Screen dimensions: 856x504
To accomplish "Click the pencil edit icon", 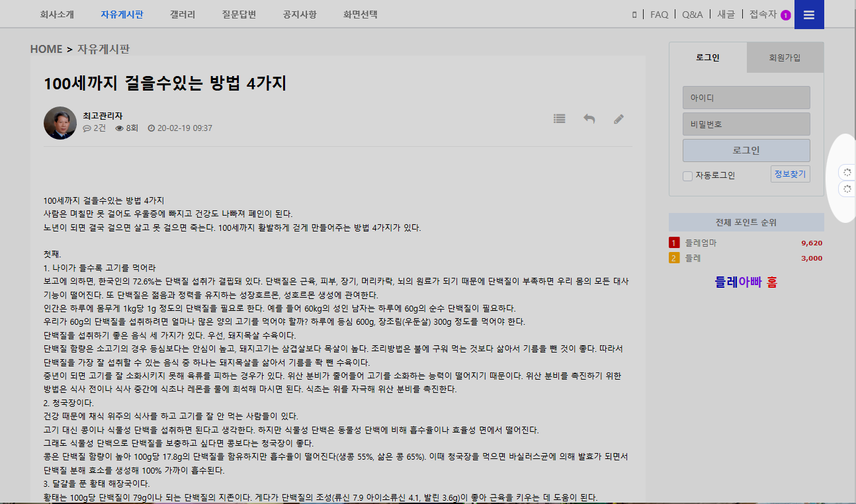I will [x=619, y=119].
